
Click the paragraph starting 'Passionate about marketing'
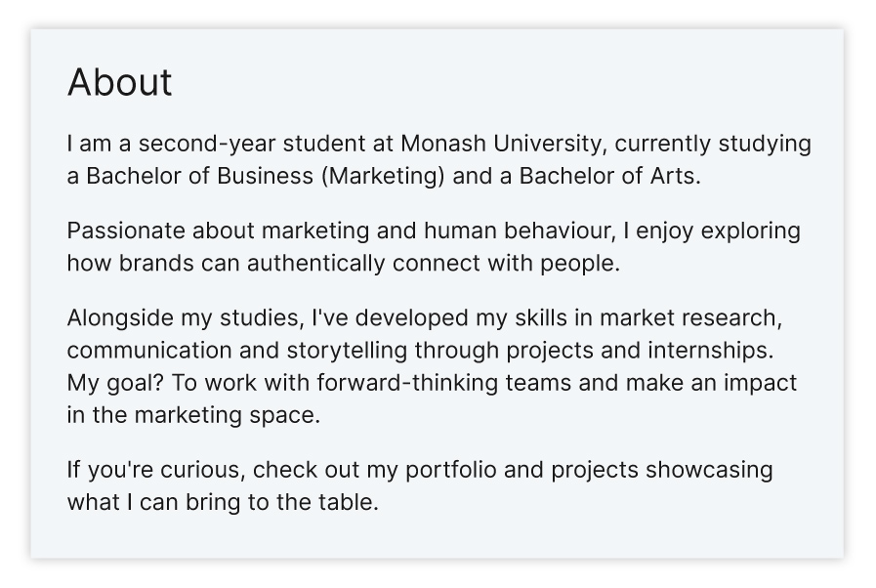(434, 246)
